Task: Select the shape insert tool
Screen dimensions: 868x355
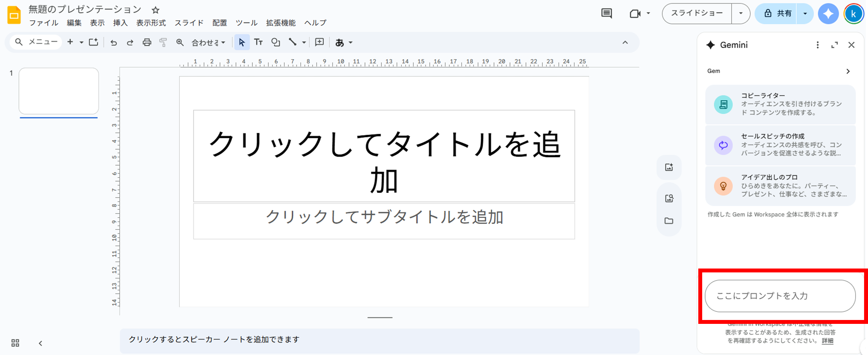Action: 275,42
